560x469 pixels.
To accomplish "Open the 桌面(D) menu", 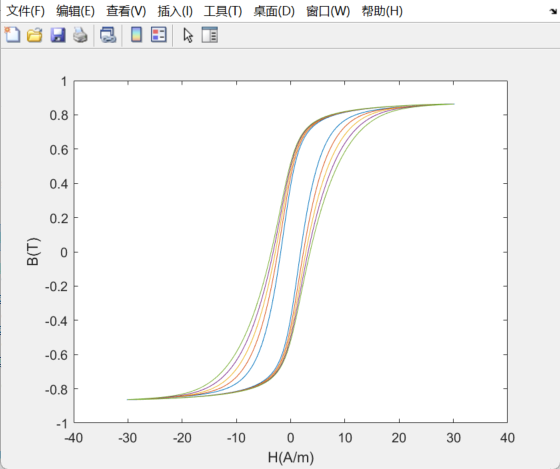I will point(274,11).
